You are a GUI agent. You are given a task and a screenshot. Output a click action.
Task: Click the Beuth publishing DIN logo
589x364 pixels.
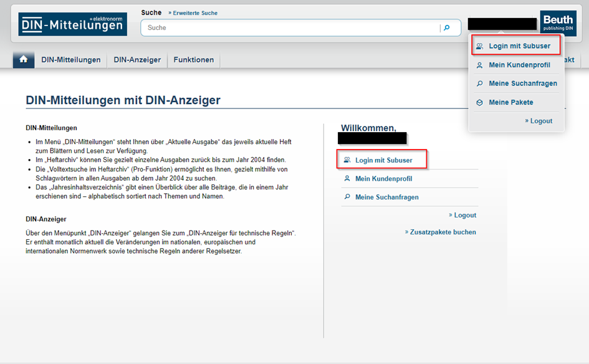pyautogui.click(x=558, y=24)
